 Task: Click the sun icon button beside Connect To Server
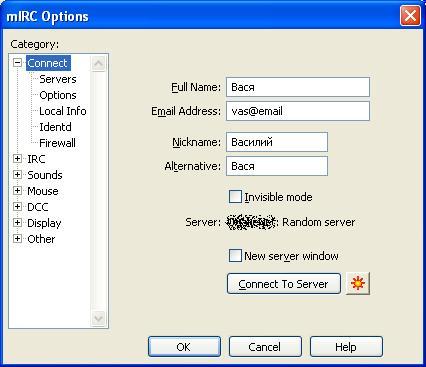coord(358,284)
